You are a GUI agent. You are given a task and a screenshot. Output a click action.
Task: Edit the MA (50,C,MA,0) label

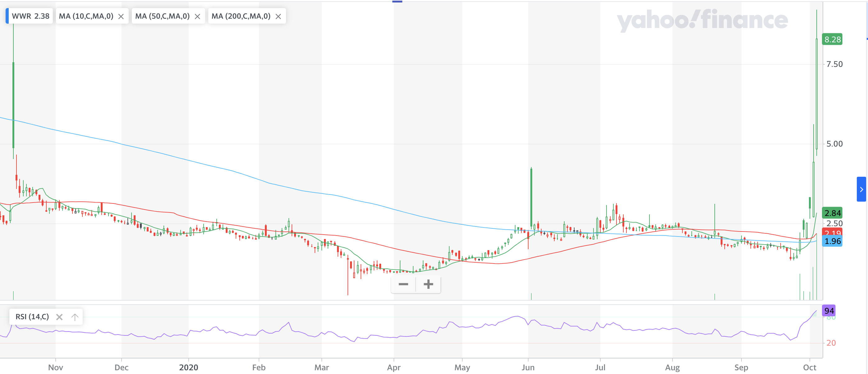[x=162, y=16]
